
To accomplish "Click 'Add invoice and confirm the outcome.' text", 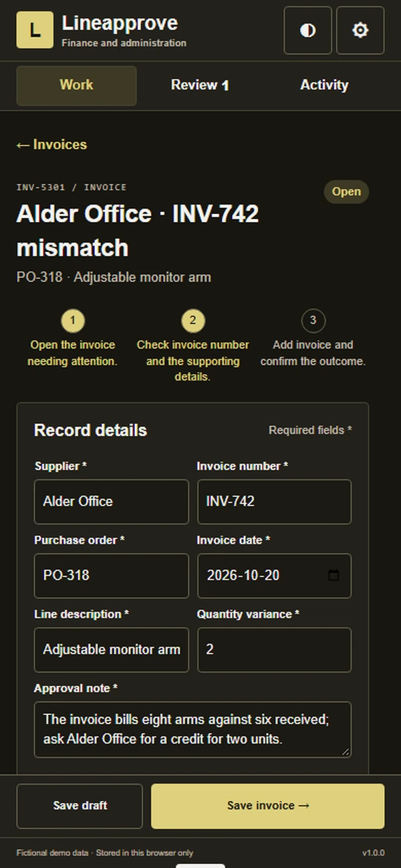I will 313,353.
